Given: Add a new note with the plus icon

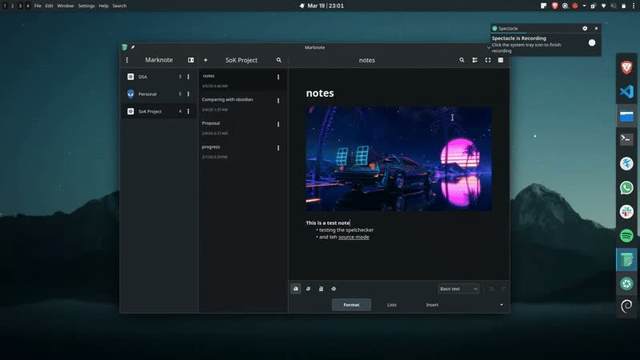Looking at the screenshot, I should (x=206, y=60).
